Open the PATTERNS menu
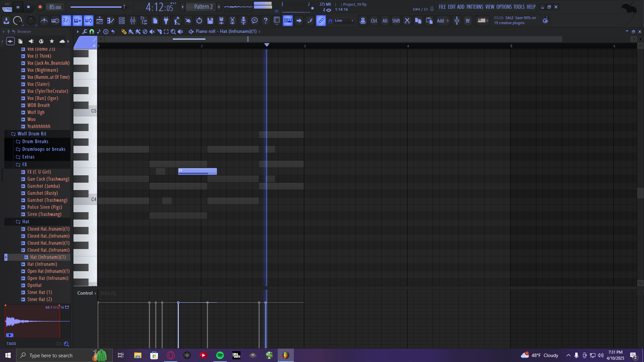The image size is (644, 362). click(475, 7)
